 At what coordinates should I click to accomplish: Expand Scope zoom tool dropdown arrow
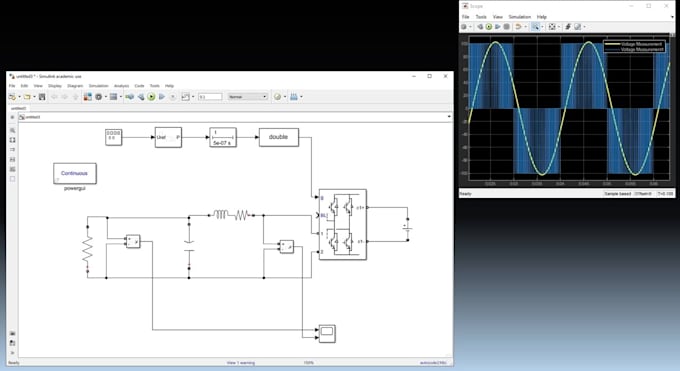(543, 26)
